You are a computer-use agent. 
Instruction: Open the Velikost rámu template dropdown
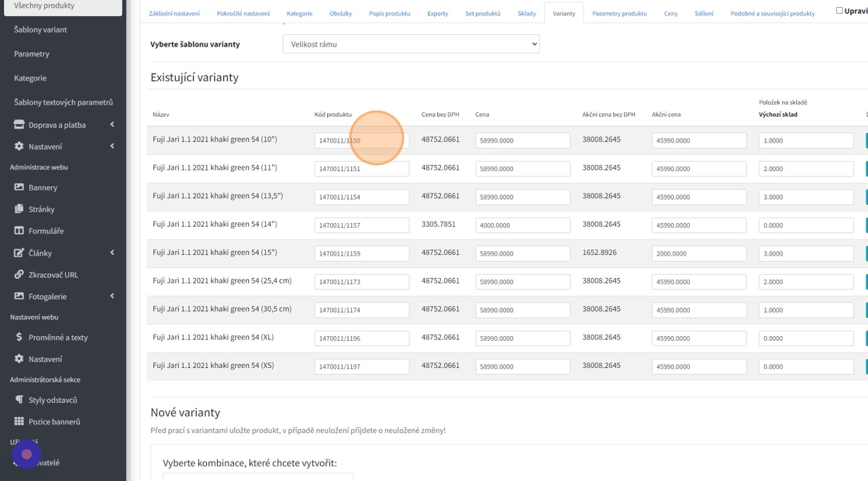[x=411, y=44]
